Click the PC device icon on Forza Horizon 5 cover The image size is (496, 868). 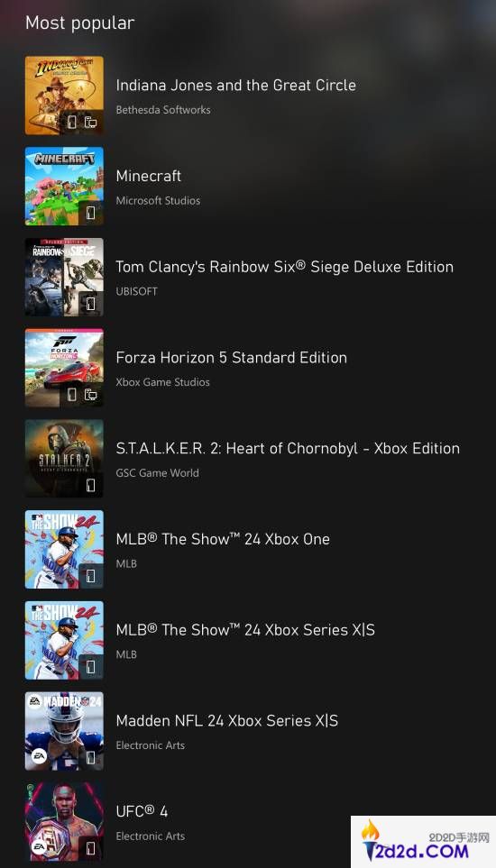tap(90, 394)
